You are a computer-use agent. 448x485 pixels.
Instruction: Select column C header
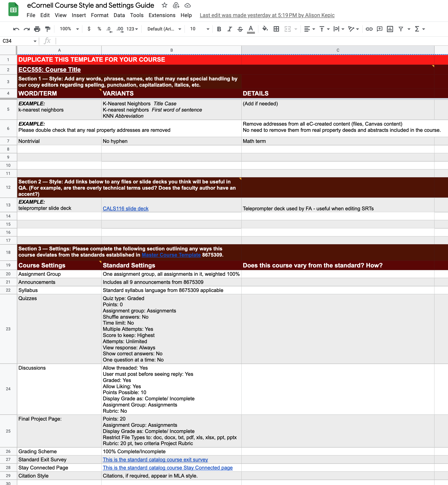pyautogui.click(x=338, y=50)
